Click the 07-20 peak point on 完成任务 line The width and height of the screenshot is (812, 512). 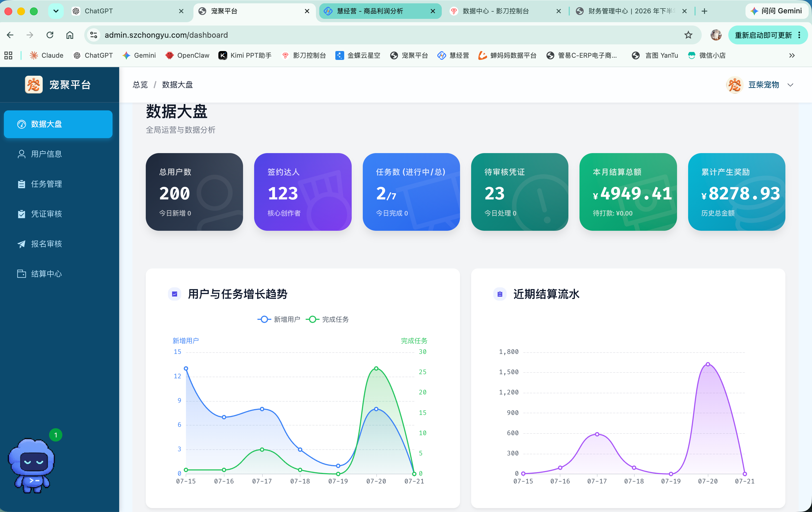pyautogui.click(x=376, y=368)
